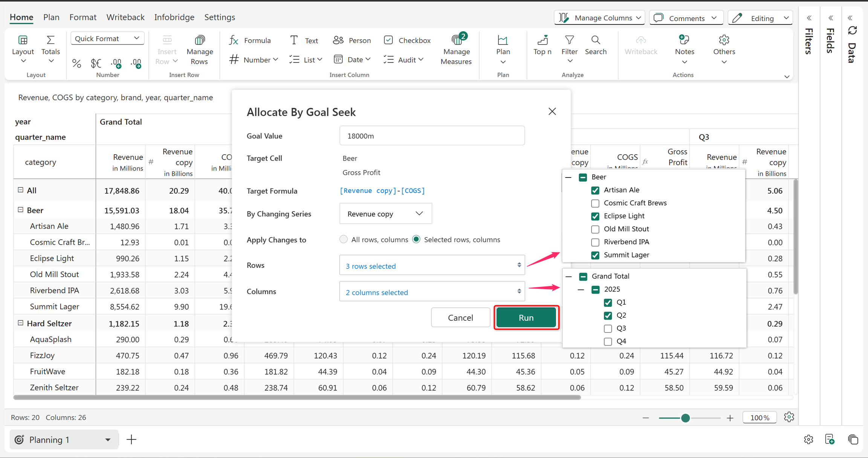The image size is (868, 458).
Task: Uncheck the Q2 column checkbox
Action: point(608,315)
